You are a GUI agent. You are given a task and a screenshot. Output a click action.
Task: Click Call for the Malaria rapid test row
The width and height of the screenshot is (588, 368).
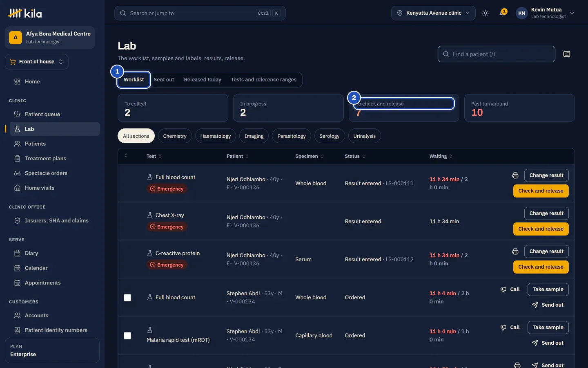point(510,328)
